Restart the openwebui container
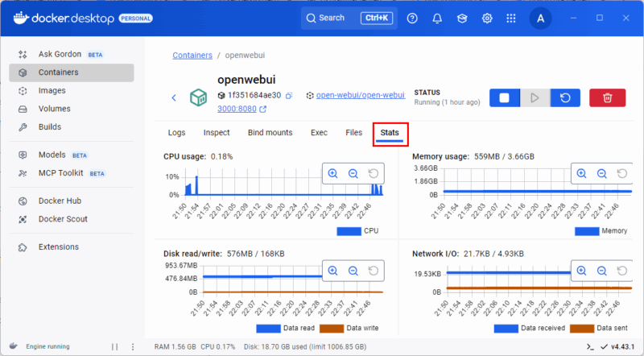 (x=565, y=97)
